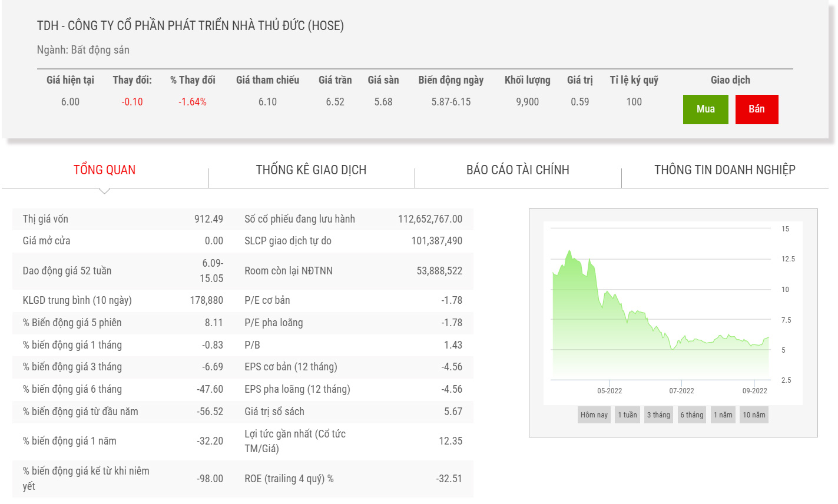Choose the 6 tháng chart period

(x=691, y=415)
